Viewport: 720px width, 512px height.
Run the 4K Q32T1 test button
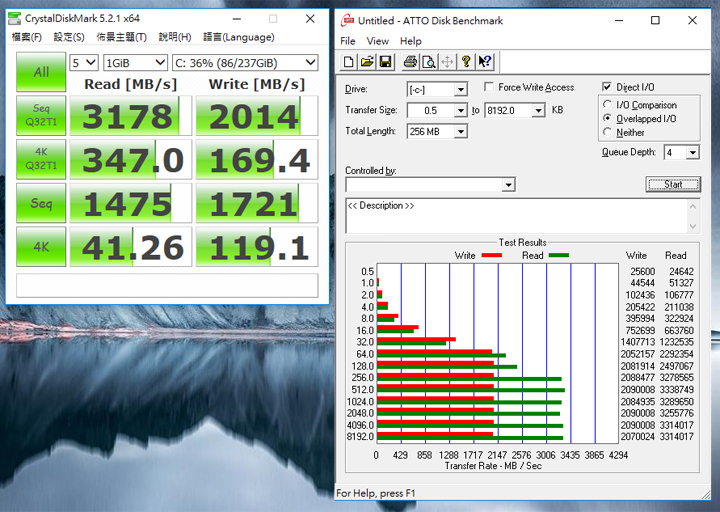pos(41,159)
